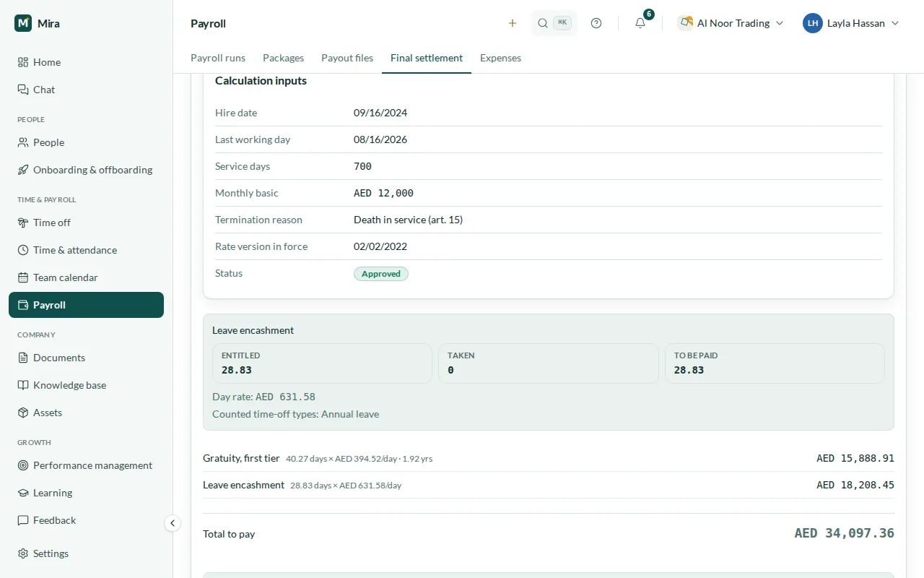924x578 pixels.
Task: Click the Total to pay AED 34,097.36
Action: [x=845, y=533]
